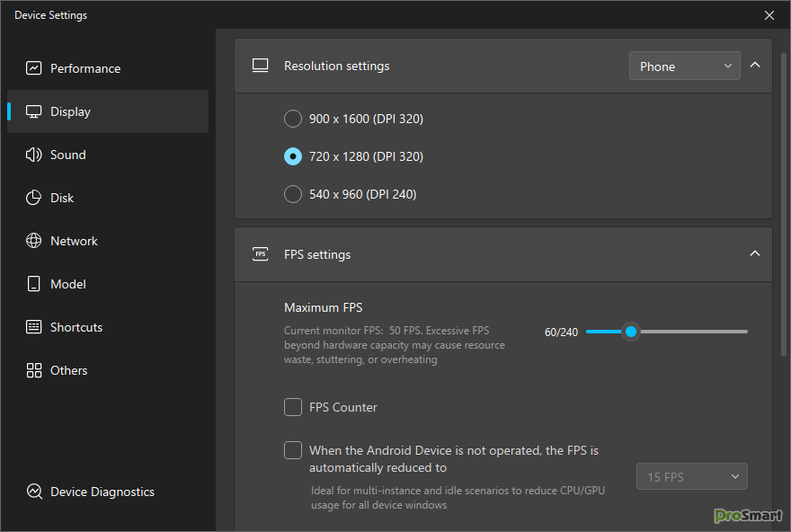Click the Shortcuts keyboard icon
Screen dimensions: 791x532
tap(34, 327)
